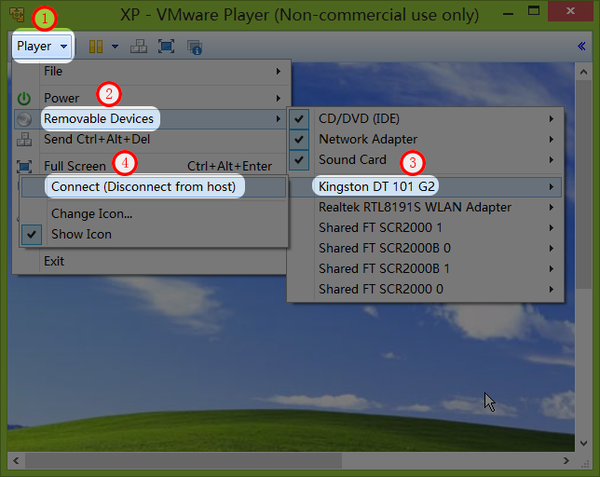
Task: Toggle the CD/DVD (IDE) checkmark
Action: (299, 119)
